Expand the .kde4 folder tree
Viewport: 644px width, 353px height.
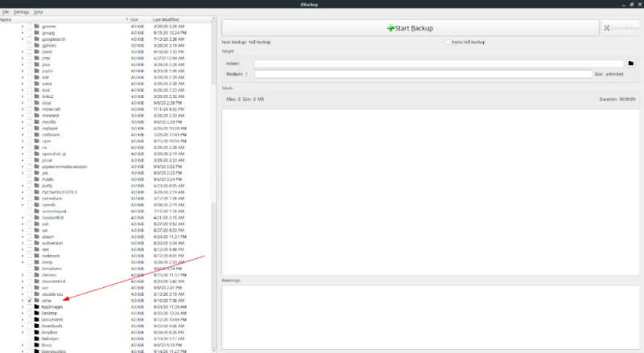(23, 84)
